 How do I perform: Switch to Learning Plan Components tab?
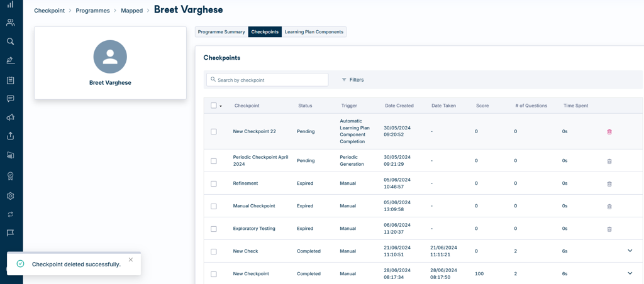point(314,31)
